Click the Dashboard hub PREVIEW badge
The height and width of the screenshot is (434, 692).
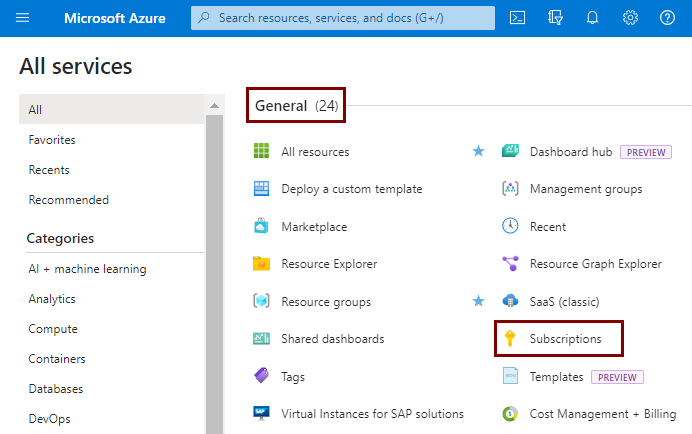click(x=646, y=152)
